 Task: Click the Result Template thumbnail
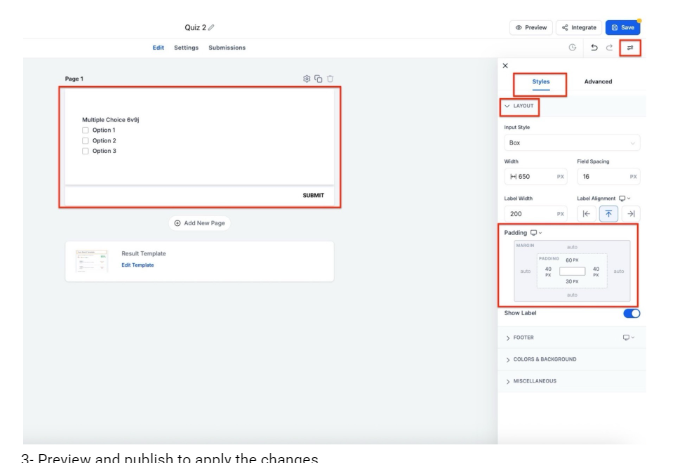pyautogui.click(x=91, y=261)
